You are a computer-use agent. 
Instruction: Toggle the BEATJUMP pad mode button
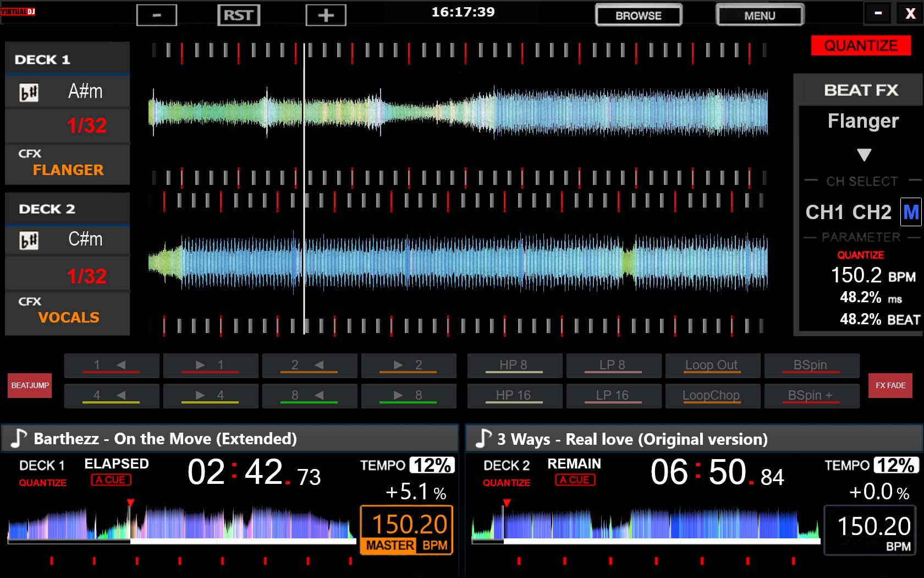point(30,385)
